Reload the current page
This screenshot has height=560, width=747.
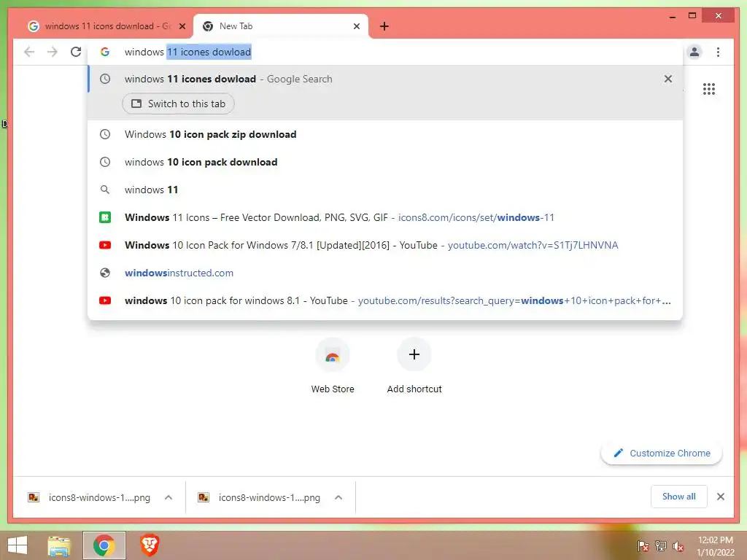pos(76,52)
